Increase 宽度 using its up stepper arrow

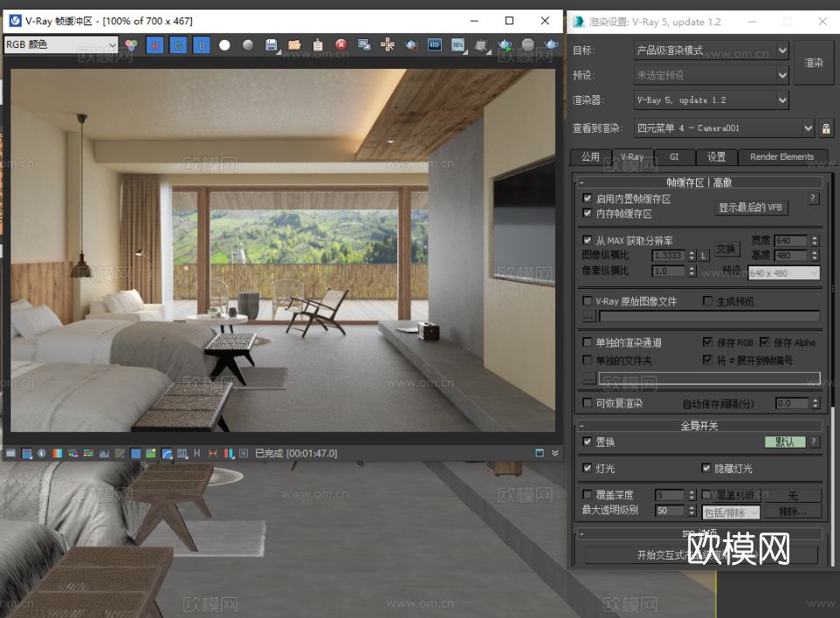(x=813, y=237)
